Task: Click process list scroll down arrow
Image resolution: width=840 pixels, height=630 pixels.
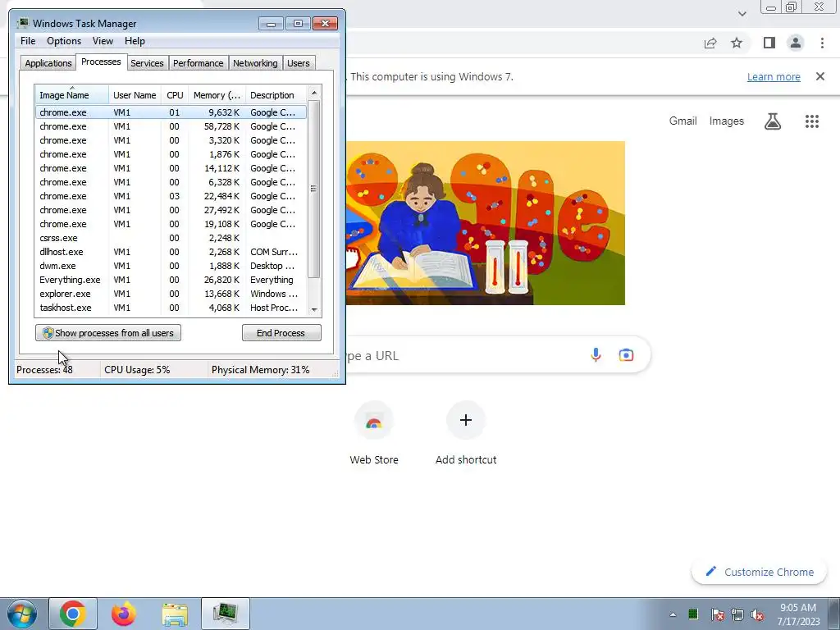Action: point(314,309)
